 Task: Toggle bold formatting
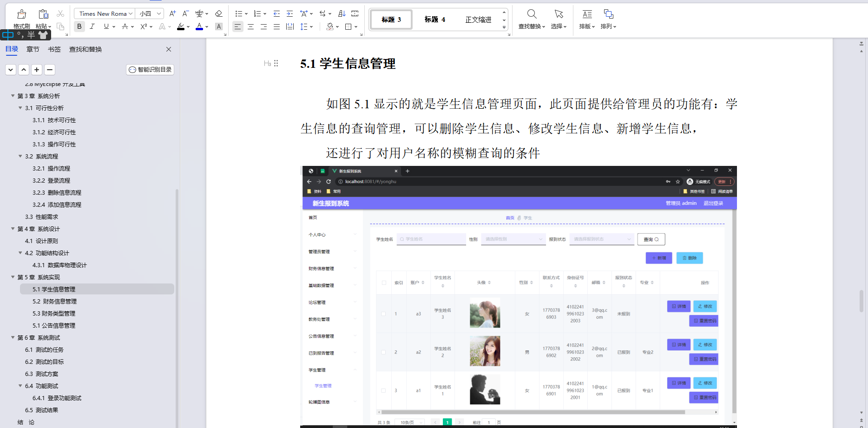pyautogui.click(x=79, y=26)
